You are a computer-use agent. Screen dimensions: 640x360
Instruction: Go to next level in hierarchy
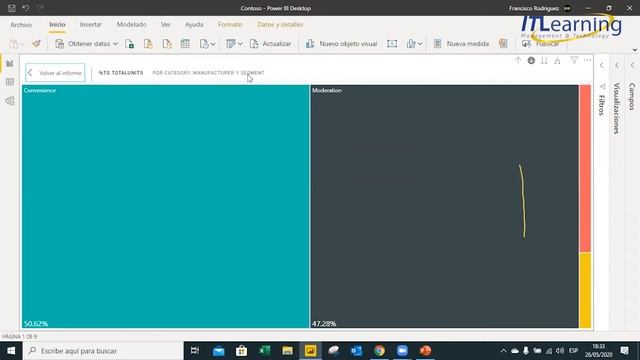pyautogui.click(x=544, y=60)
